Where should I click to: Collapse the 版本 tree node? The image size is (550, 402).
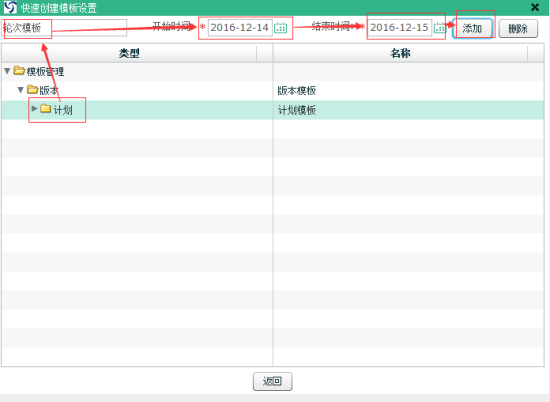tap(21, 90)
